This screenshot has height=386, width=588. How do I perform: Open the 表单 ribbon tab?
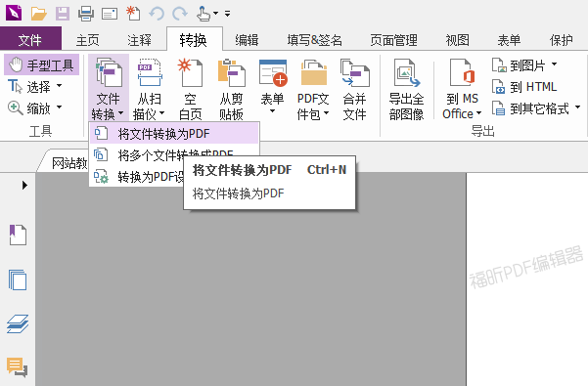[509, 40]
